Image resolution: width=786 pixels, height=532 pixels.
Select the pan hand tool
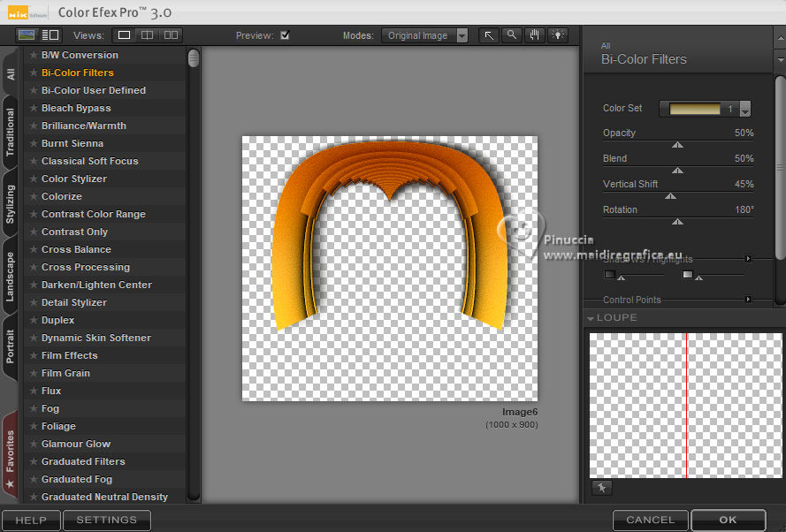click(x=534, y=35)
